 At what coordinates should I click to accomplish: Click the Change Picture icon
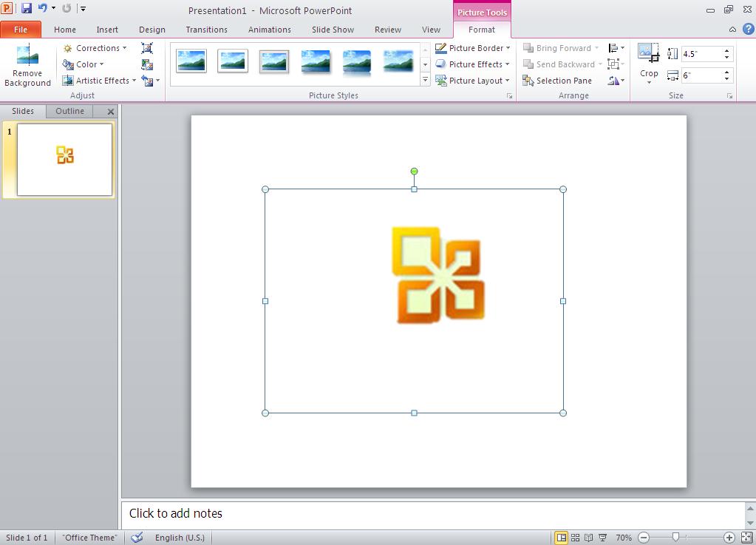[147, 64]
